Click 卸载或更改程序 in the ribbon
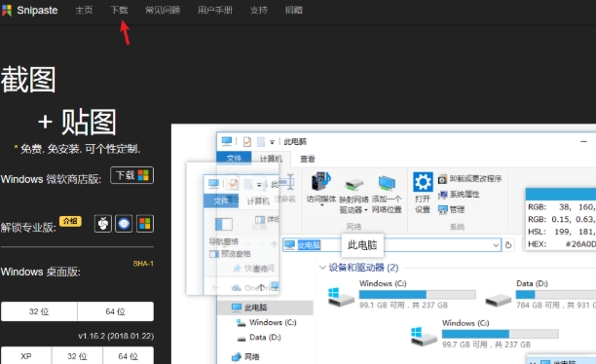This screenshot has width=596, height=364. 469,178
